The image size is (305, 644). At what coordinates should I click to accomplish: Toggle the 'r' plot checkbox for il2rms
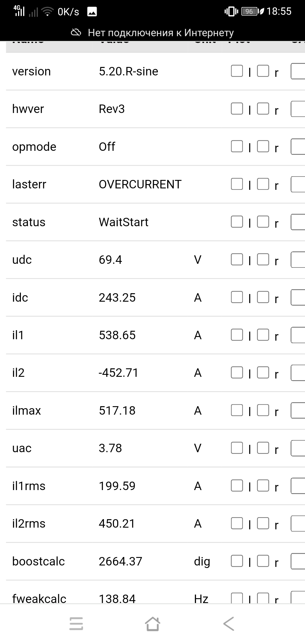263,523
